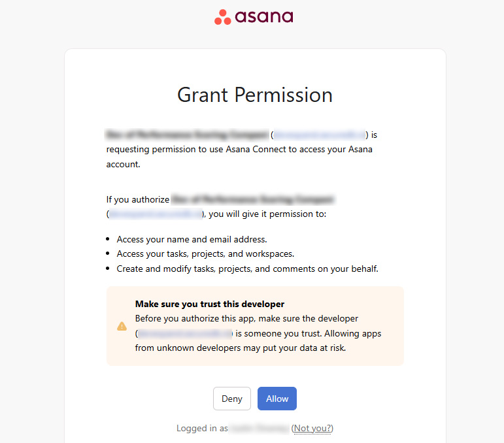Click the "Make sure you trust this developer" title
504x443 pixels.
(x=210, y=304)
